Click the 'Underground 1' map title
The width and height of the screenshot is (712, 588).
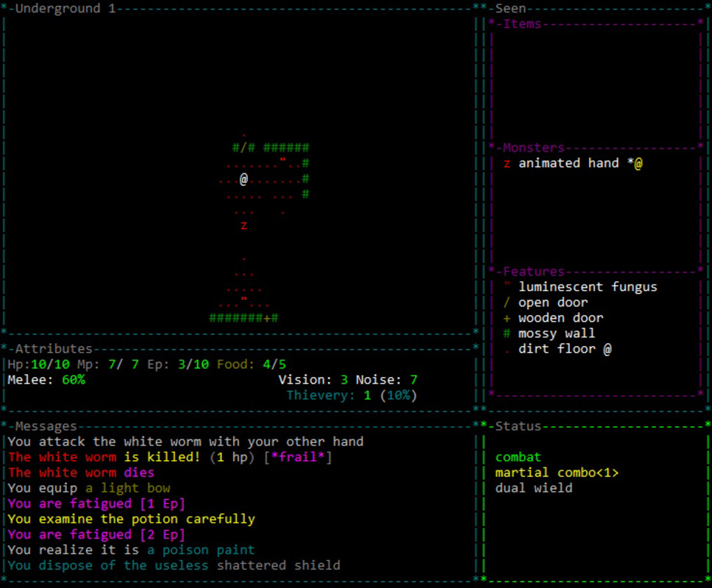click(65, 9)
